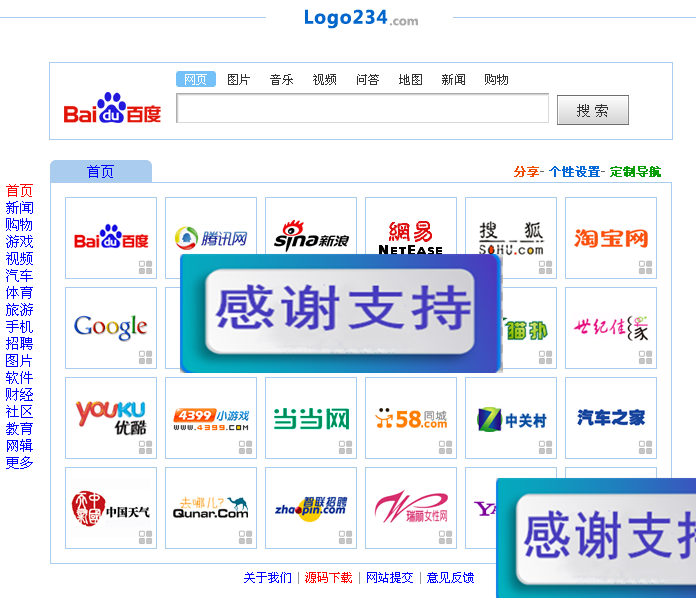Go to 财经 in the left sidebar
This screenshot has height=598, width=696.
coord(19,395)
